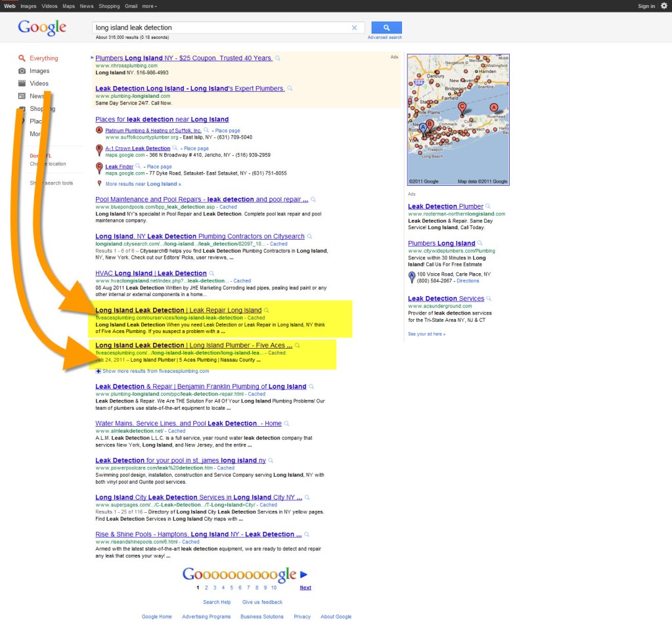
Task: Click the Images camera icon in sidebar
Action: (x=22, y=71)
